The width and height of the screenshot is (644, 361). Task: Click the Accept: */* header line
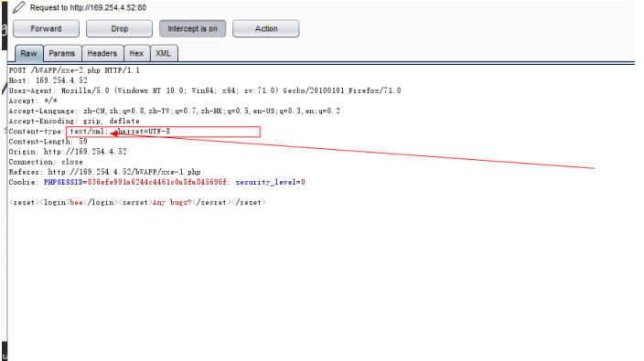point(33,101)
